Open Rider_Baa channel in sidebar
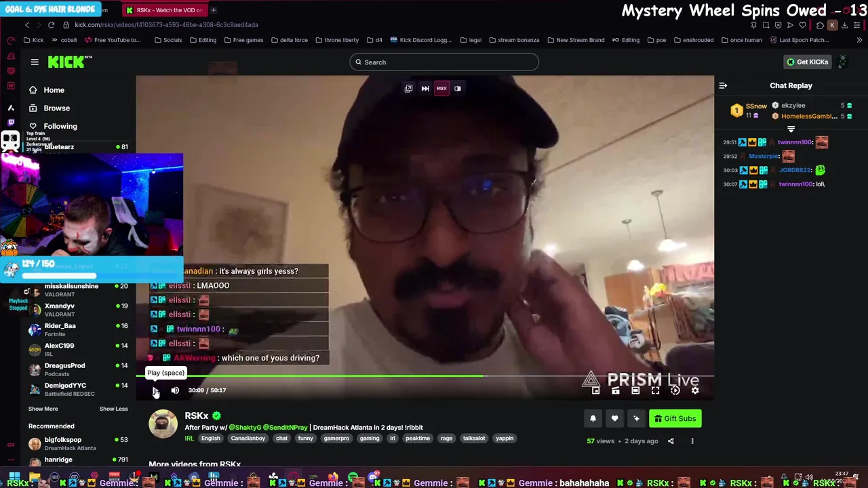 [78, 329]
